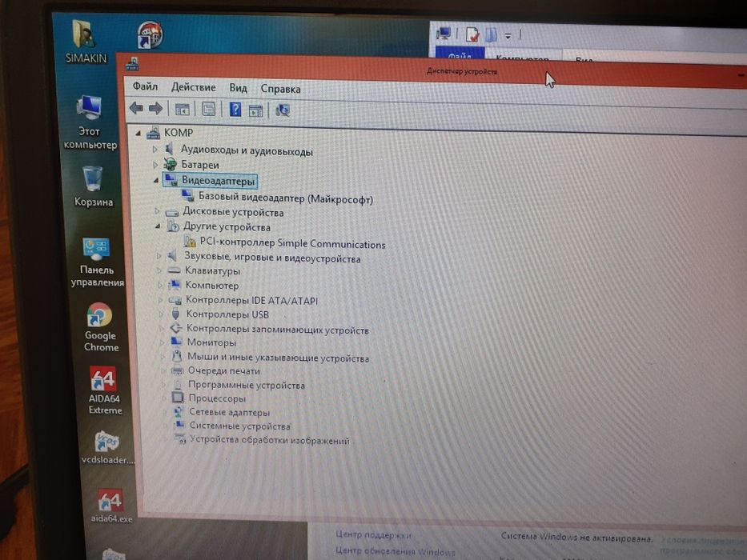Collapse Другие устройства node
747x560 pixels.
pyautogui.click(x=158, y=226)
